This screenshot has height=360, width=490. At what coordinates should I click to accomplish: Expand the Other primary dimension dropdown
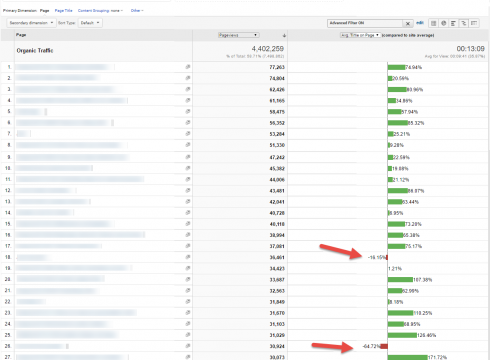(137, 11)
